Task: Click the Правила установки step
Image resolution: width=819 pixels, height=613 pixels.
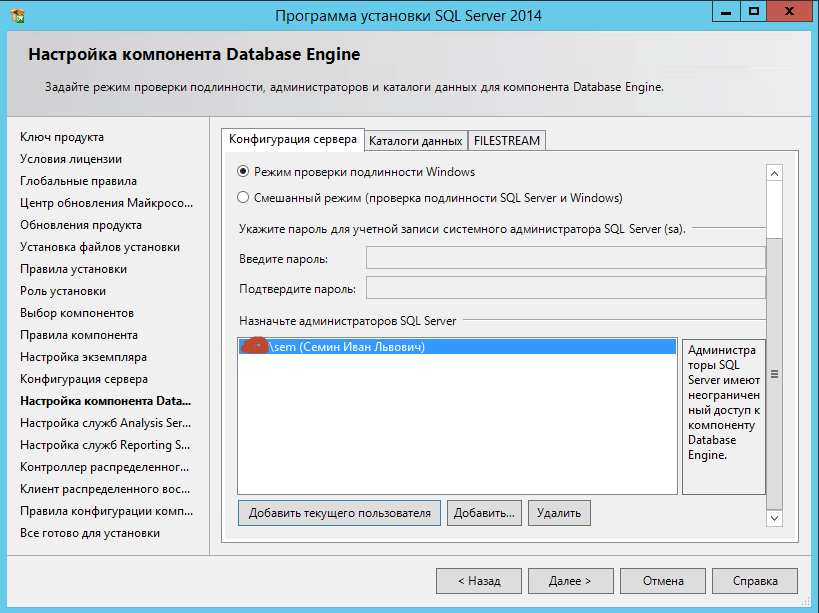Action: click(x=73, y=268)
